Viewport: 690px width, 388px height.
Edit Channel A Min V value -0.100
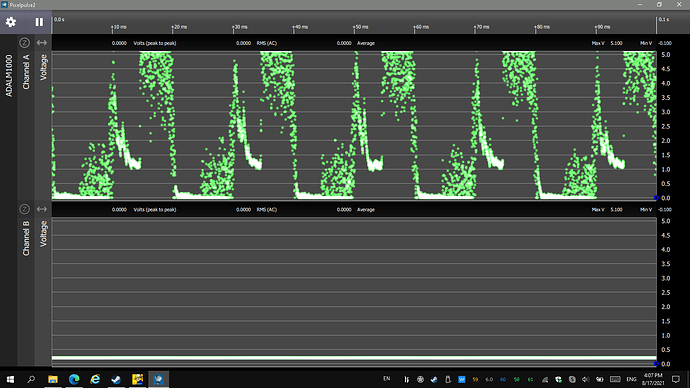pyautogui.click(x=664, y=43)
